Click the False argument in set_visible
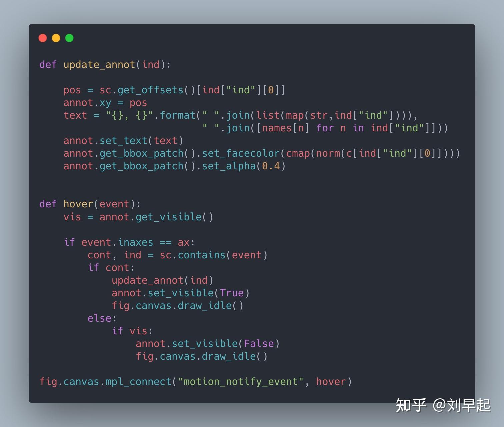Screen dimensions: 504x427 point(259,344)
